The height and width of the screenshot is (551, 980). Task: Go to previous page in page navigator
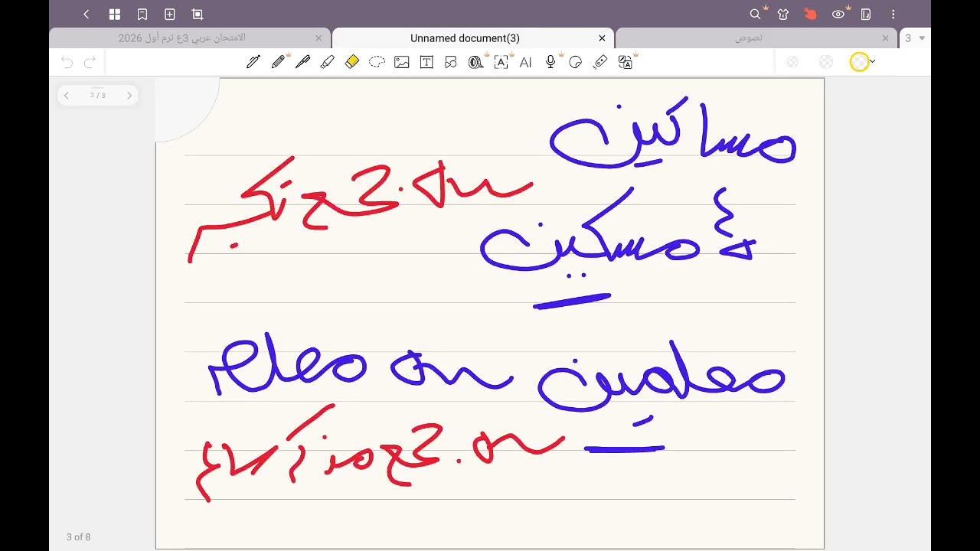tap(67, 96)
